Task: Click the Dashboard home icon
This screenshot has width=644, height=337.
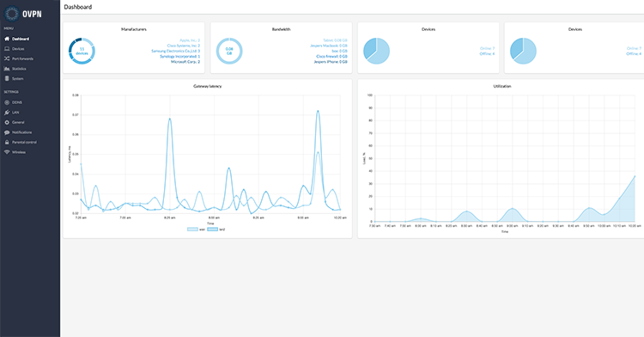Action: 7,39
